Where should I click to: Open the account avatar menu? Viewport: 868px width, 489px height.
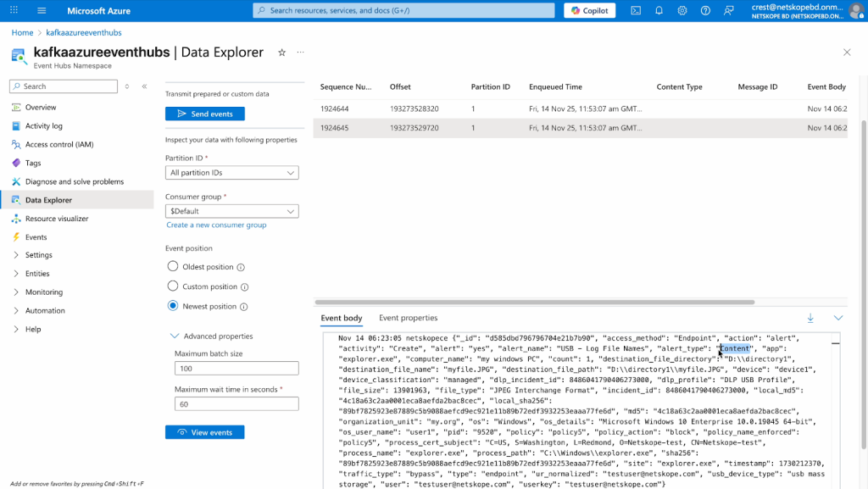coord(856,10)
